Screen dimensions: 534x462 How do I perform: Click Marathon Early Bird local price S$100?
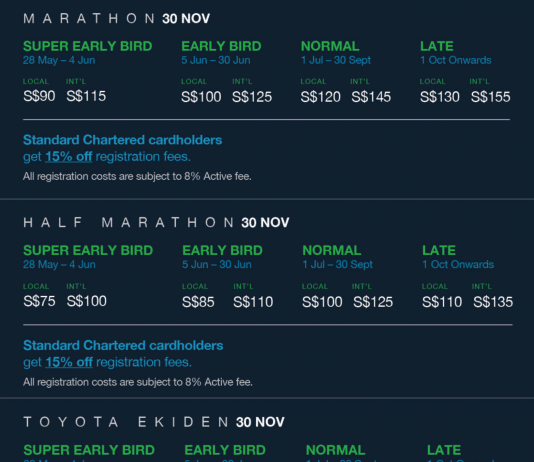coord(201,97)
